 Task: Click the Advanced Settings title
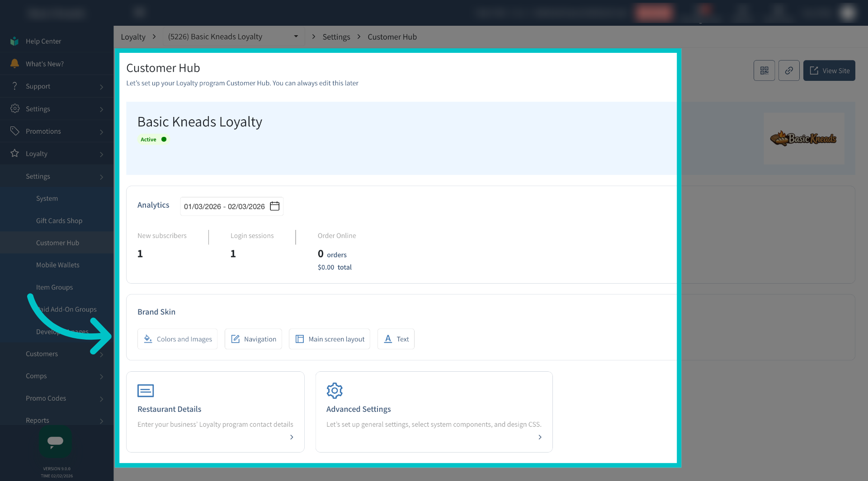pos(359,409)
